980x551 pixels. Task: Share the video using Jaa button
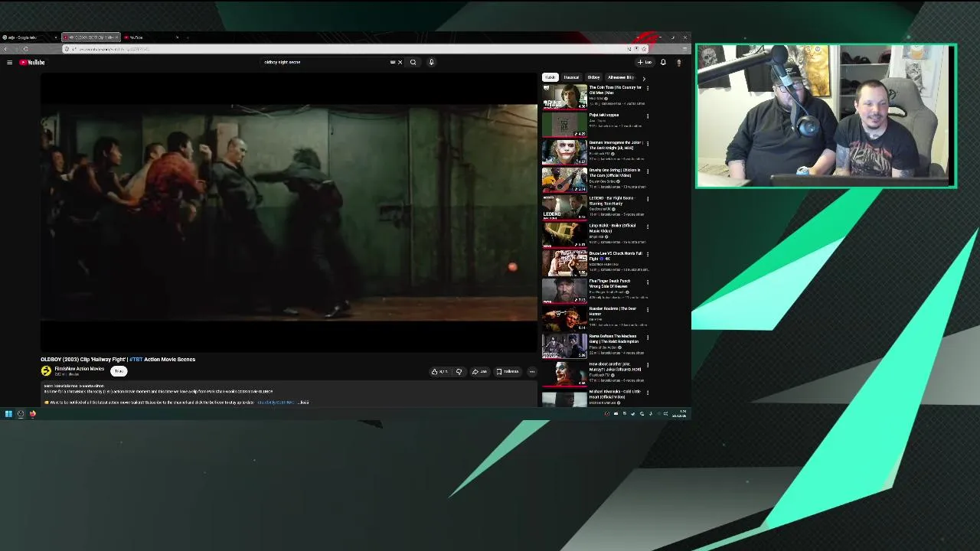click(479, 372)
